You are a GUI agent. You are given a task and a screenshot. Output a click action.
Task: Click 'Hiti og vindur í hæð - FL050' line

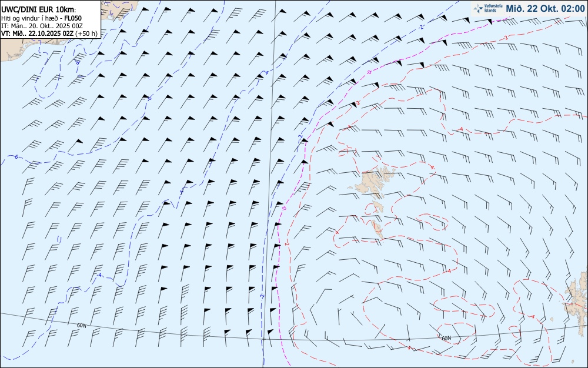[41, 18]
